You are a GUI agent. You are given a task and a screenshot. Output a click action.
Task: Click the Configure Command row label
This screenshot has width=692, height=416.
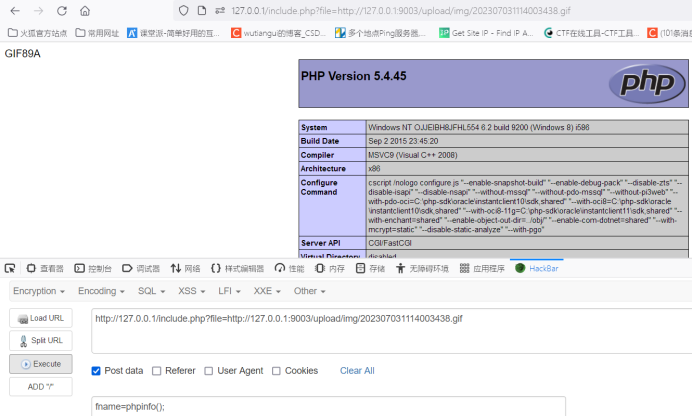click(x=319, y=187)
